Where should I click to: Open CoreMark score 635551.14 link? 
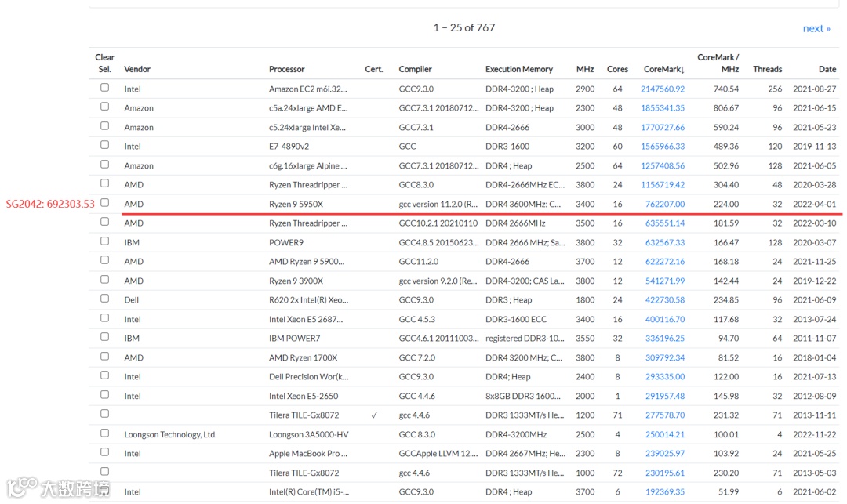(665, 223)
